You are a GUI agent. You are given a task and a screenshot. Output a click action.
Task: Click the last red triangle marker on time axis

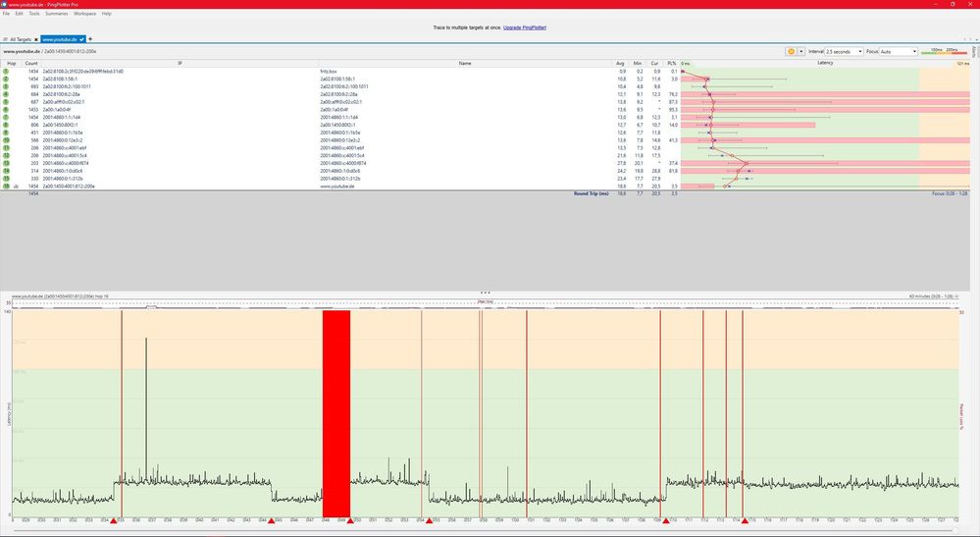point(745,520)
